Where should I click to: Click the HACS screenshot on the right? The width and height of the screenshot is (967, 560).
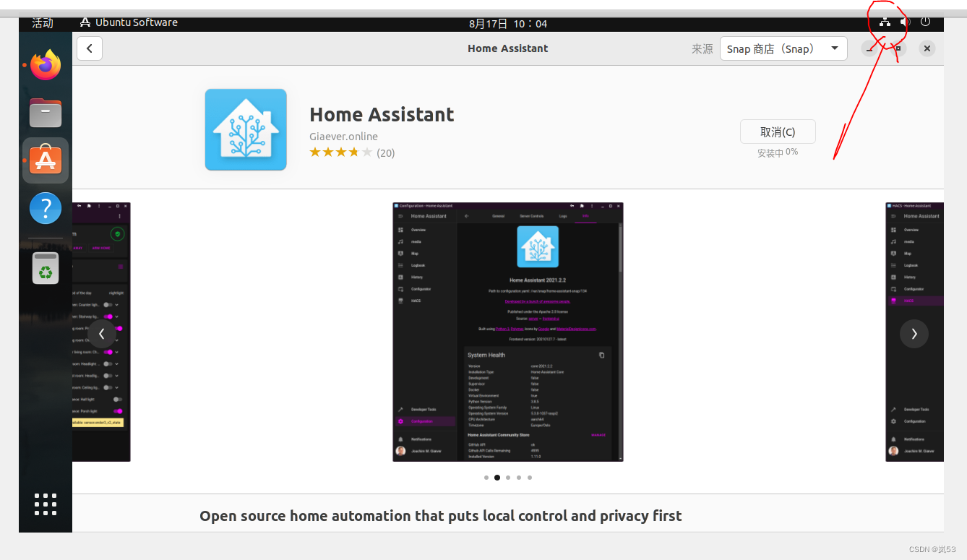914,332
